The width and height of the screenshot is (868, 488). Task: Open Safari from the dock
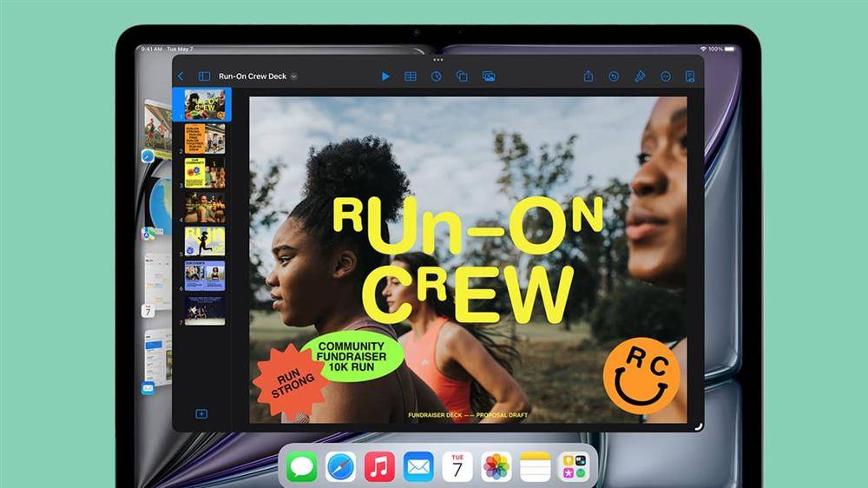(340, 466)
